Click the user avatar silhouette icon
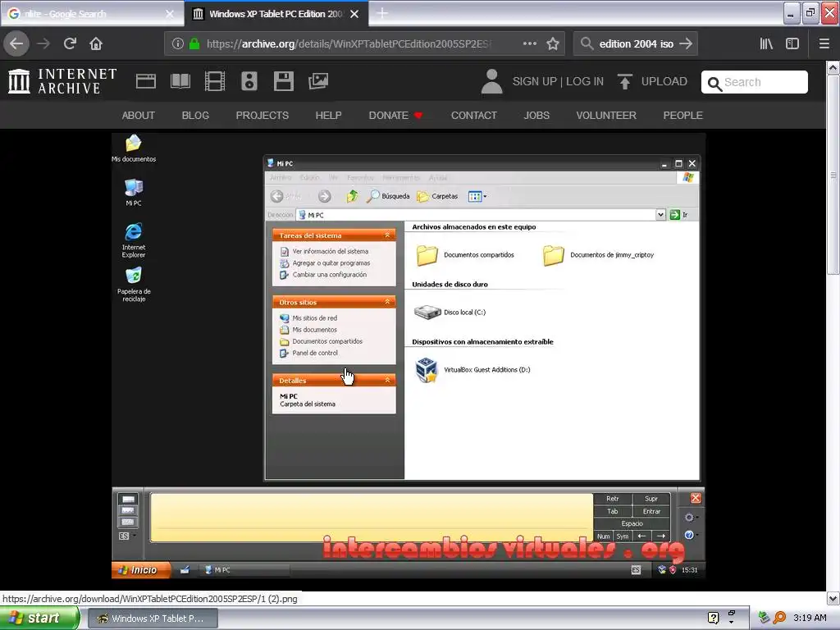This screenshot has width=840, height=630. click(492, 81)
